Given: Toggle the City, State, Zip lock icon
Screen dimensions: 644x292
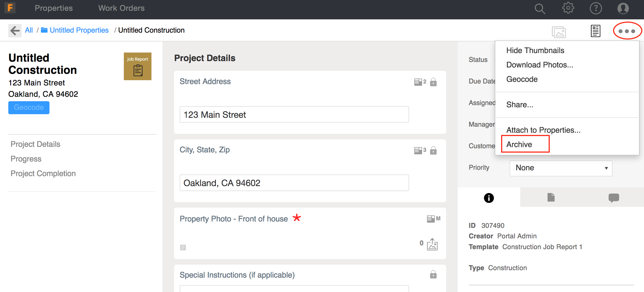Looking at the screenshot, I should [x=433, y=150].
